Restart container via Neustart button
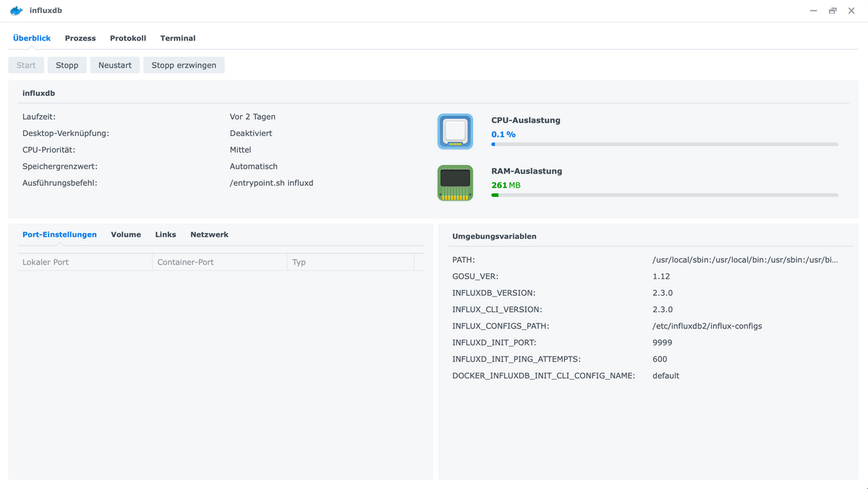 coord(115,65)
